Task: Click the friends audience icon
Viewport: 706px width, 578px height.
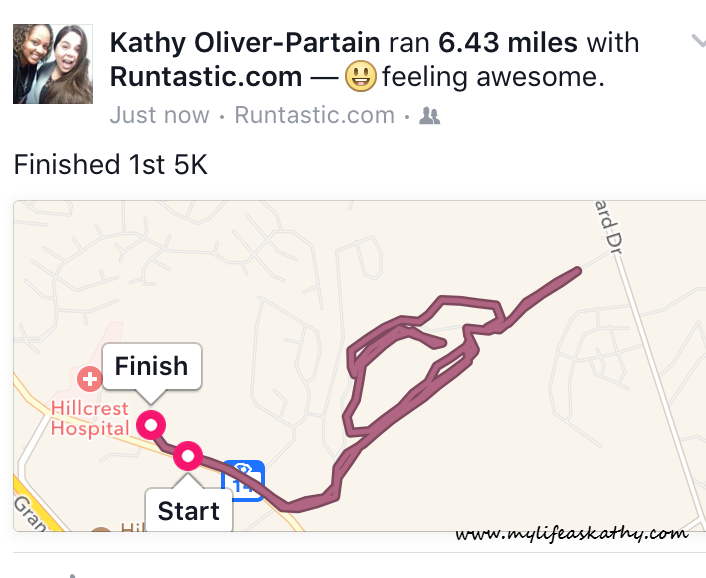Action: [x=430, y=116]
